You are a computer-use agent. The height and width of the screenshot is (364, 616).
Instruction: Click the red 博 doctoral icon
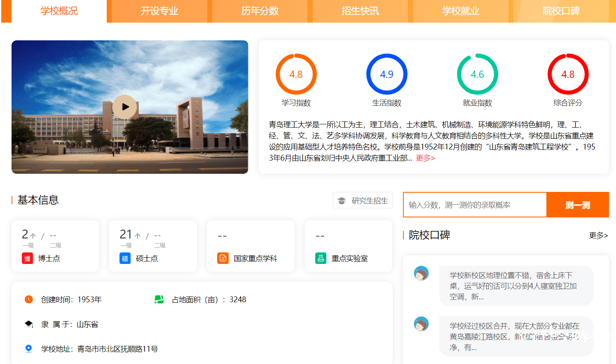pyautogui.click(x=27, y=258)
